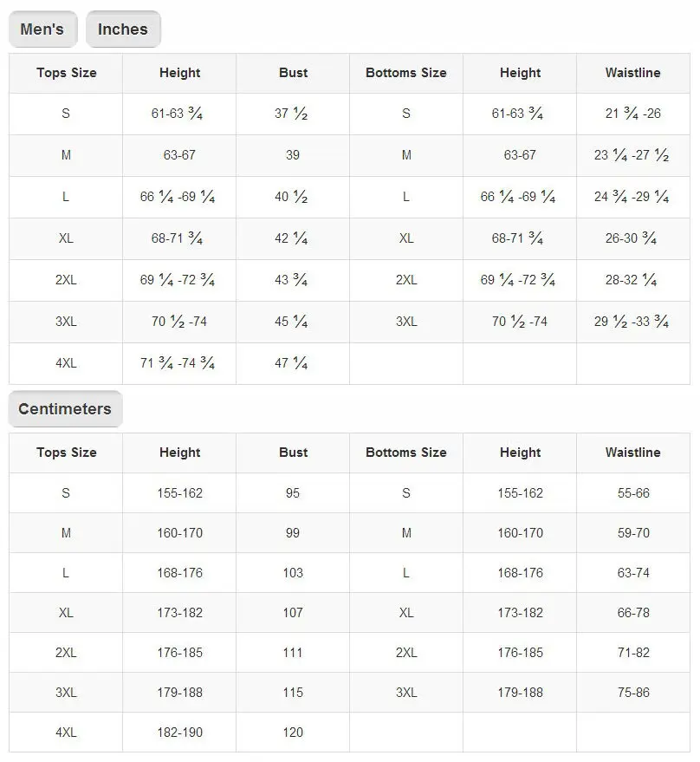This screenshot has width=700, height=762.
Task: Click waistline value 29 ½ -33 ¾
Action: click(632, 322)
